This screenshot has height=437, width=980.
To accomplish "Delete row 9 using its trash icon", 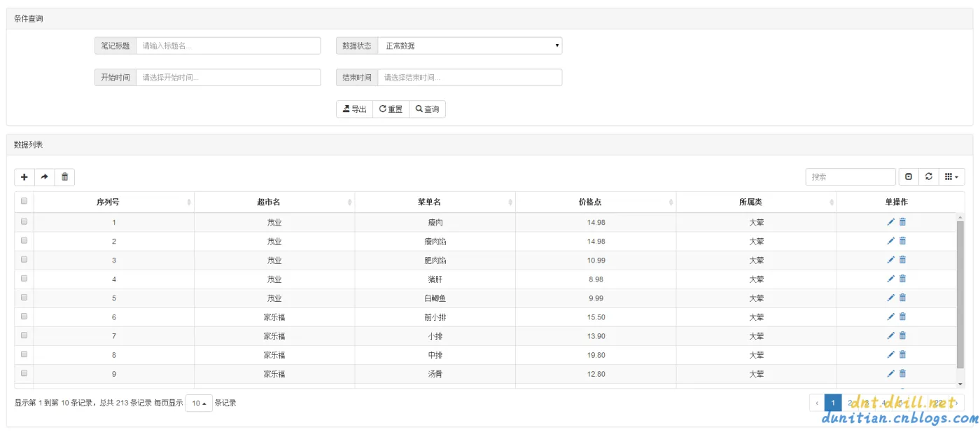I will point(902,373).
